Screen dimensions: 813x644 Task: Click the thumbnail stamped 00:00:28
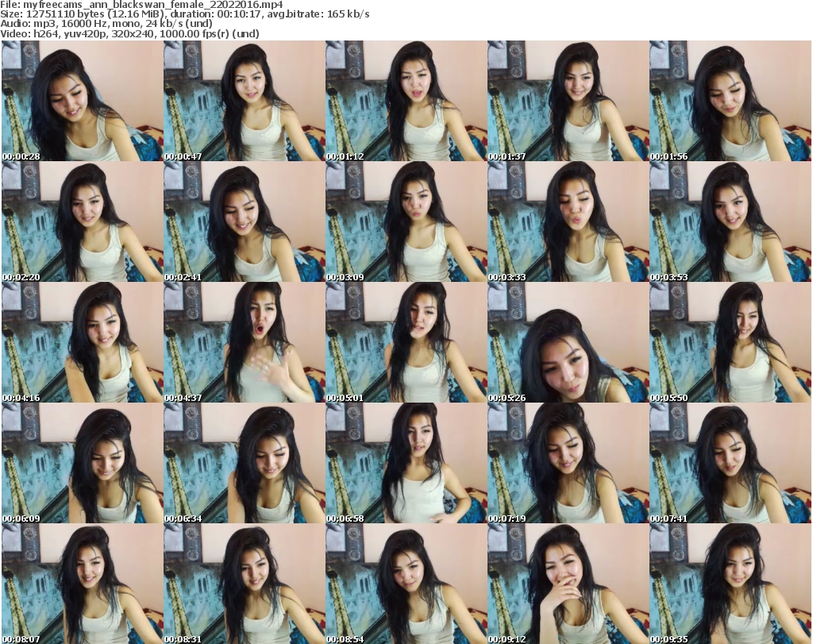click(82, 101)
